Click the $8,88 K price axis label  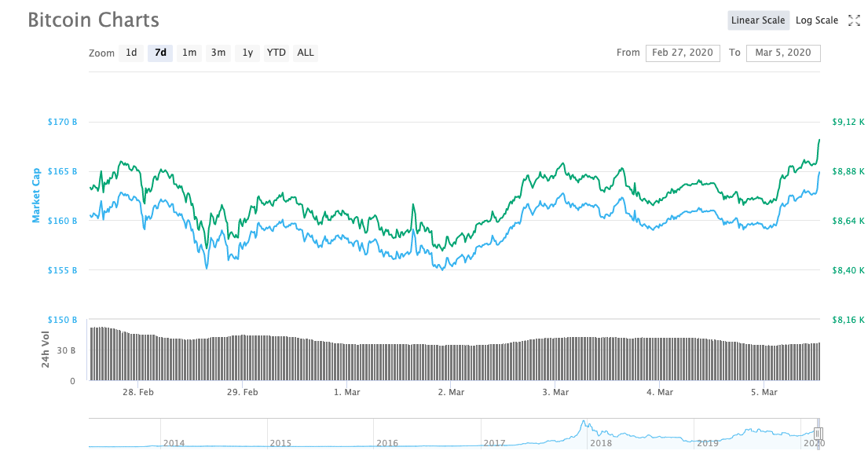848,171
